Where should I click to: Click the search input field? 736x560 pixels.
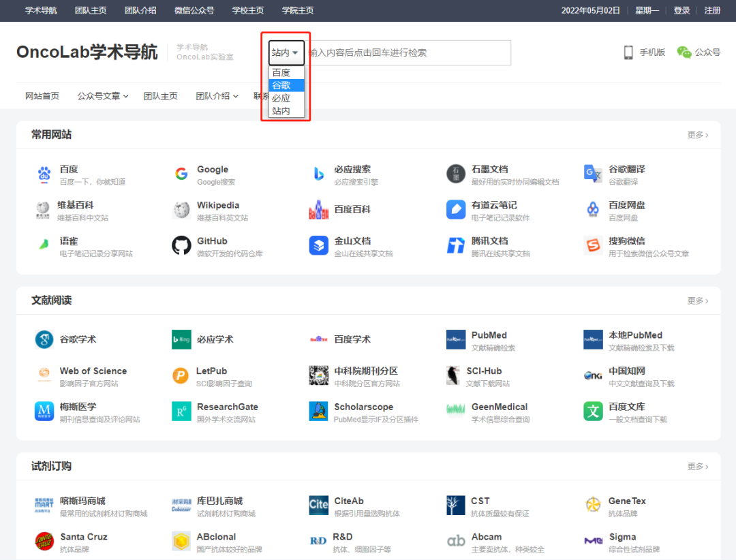point(409,52)
